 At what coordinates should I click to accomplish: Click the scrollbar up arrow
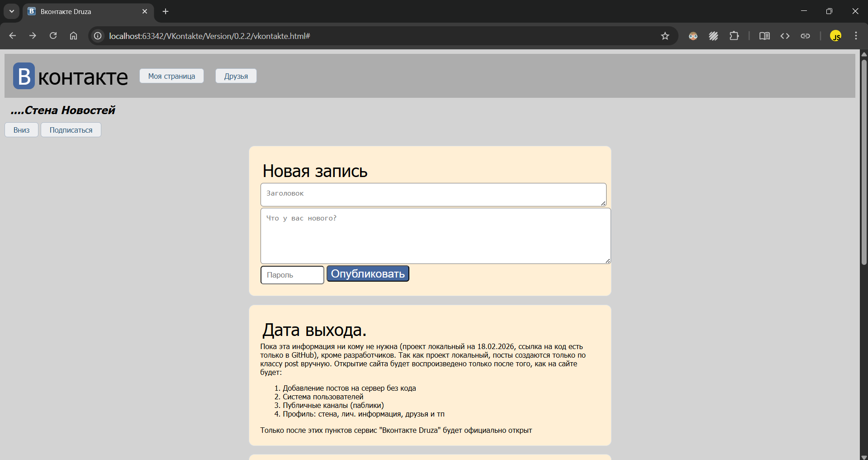[x=864, y=54]
